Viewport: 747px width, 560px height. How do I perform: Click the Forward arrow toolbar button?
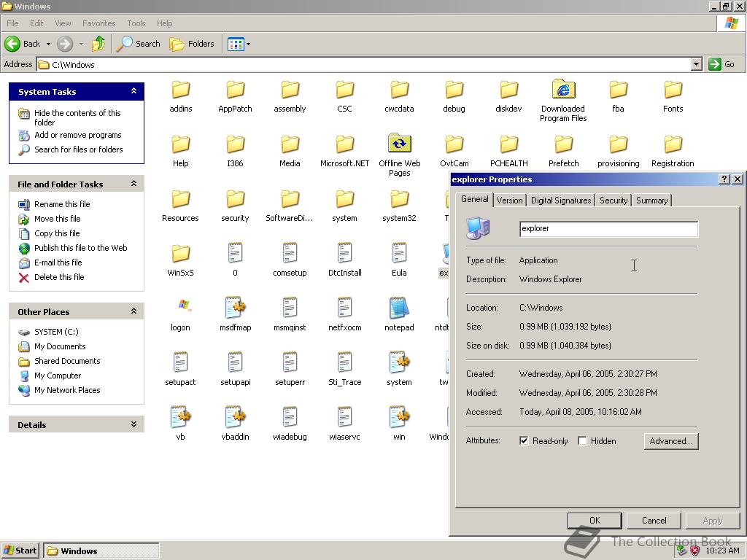point(65,44)
